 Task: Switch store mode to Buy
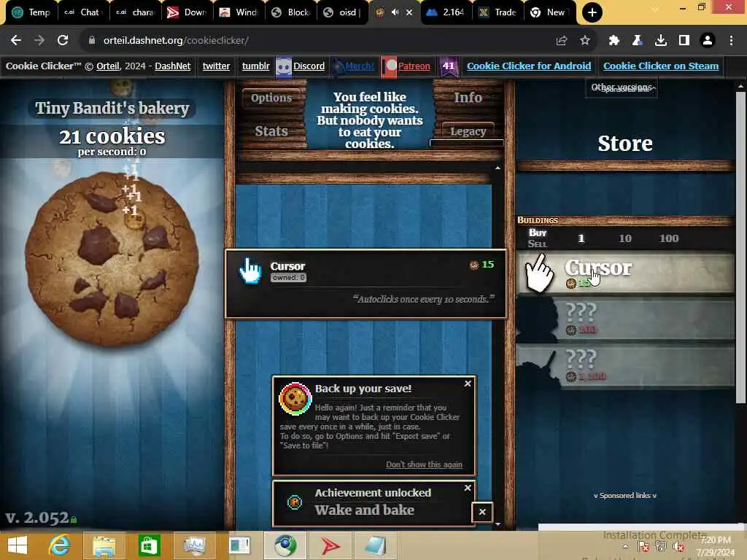538,233
